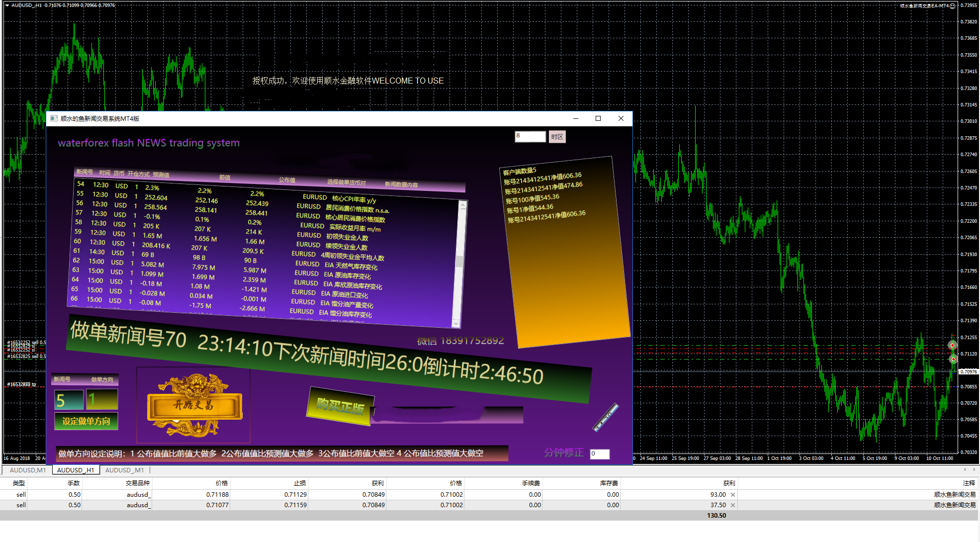The width and height of the screenshot is (980, 542).
Task: Click the 账号1净值544.36 line
Action: click(530, 209)
